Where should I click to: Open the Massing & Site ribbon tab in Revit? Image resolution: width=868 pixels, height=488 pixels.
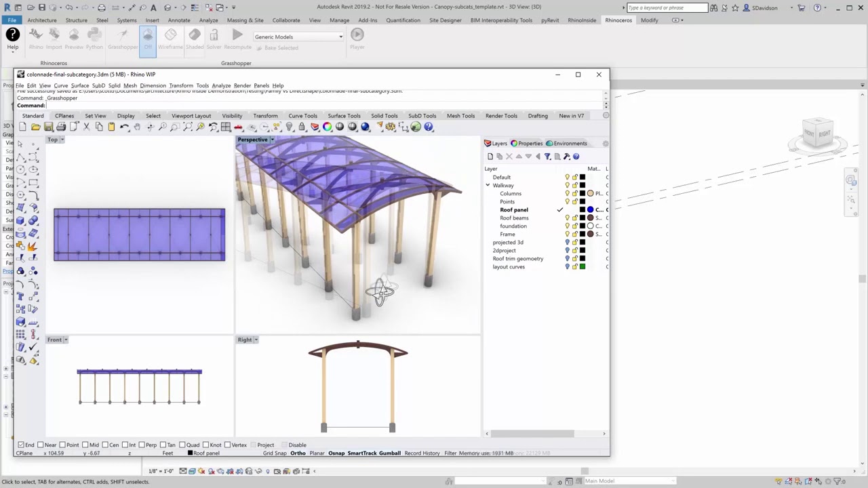[x=245, y=20]
